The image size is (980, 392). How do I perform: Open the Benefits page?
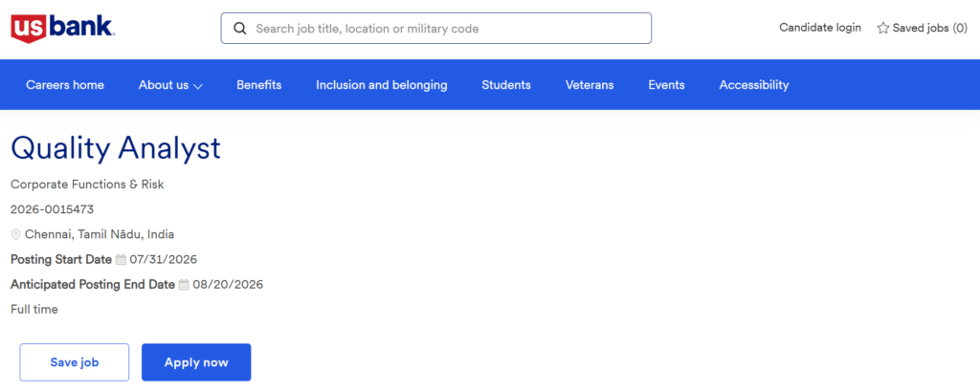point(258,85)
